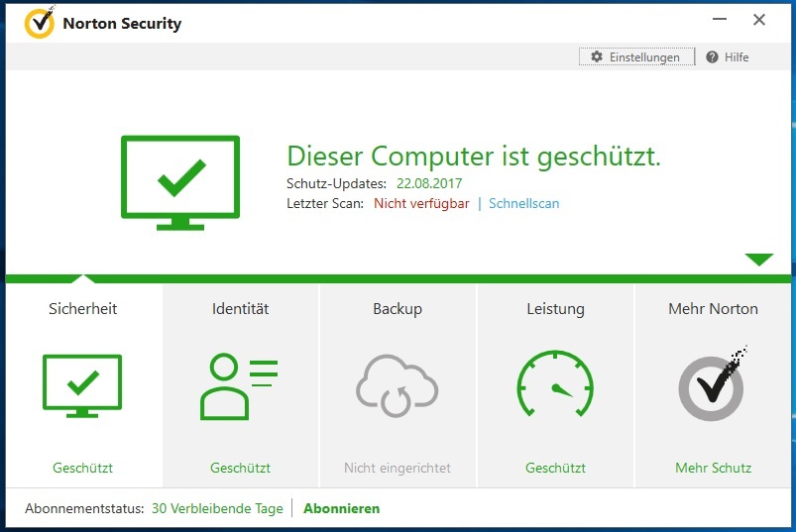
Task: Open the Backup tab label
Action: point(398,309)
